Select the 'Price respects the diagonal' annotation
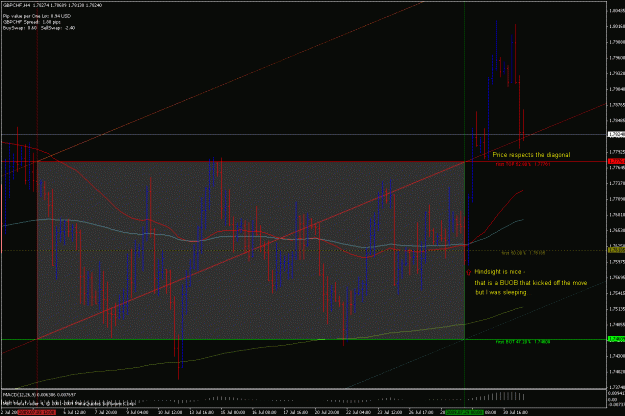Screen dimensions: 625x416 [531, 155]
